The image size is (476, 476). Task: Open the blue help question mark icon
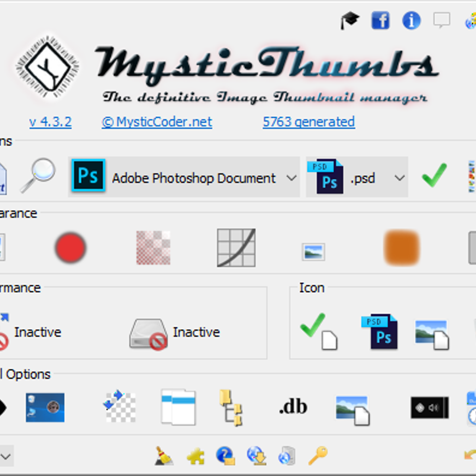[x=226, y=456]
